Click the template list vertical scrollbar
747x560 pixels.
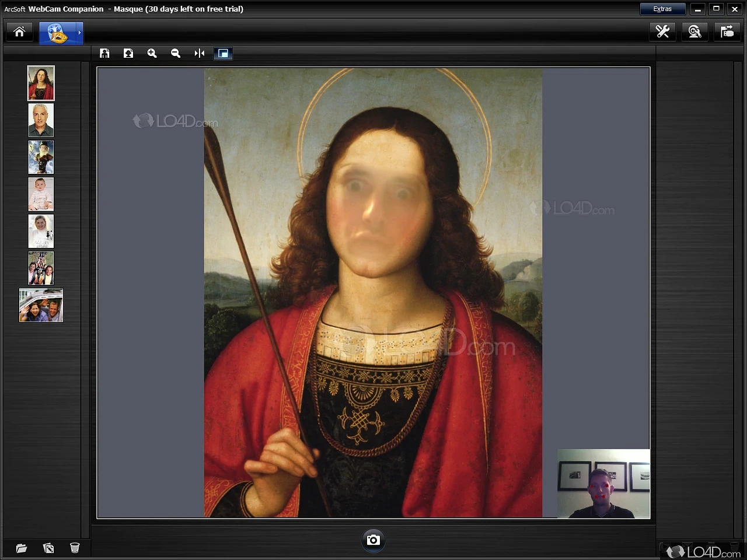(85, 299)
